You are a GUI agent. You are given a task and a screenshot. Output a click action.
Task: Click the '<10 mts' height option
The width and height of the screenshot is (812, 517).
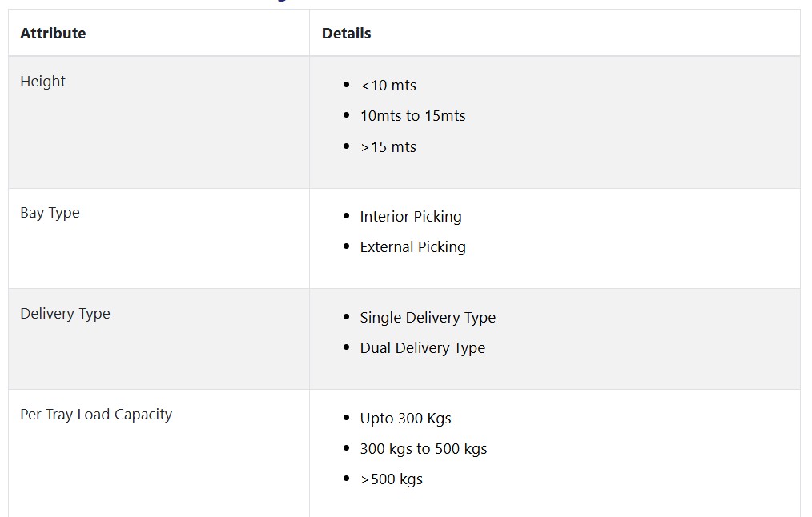[x=388, y=86]
